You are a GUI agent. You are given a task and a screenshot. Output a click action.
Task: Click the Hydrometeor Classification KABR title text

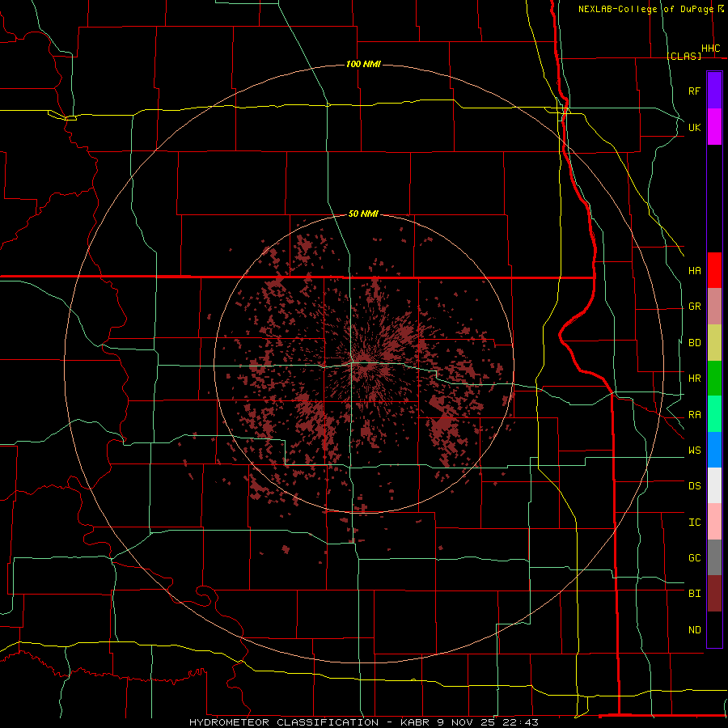(363, 722)
